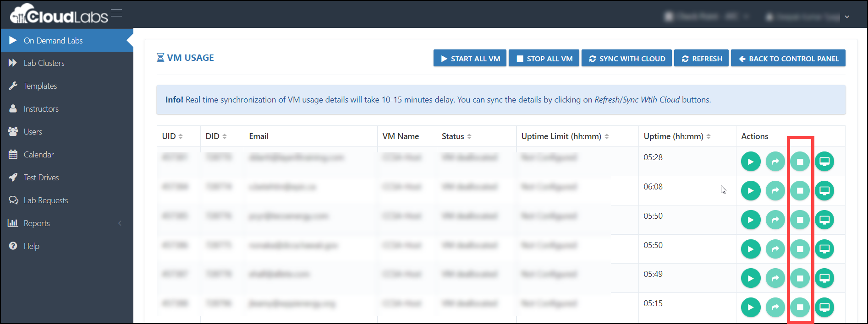Open Lab Clusters in sidebar
Viewport: 868px width, 324px height.
[67, 63]
